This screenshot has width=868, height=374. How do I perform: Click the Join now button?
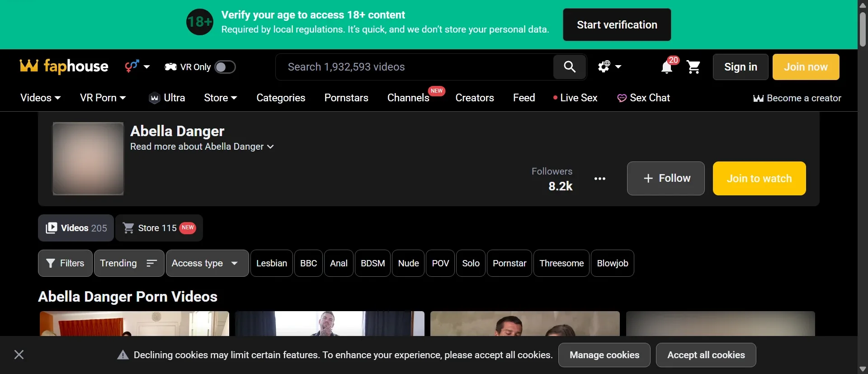[806, 67]
